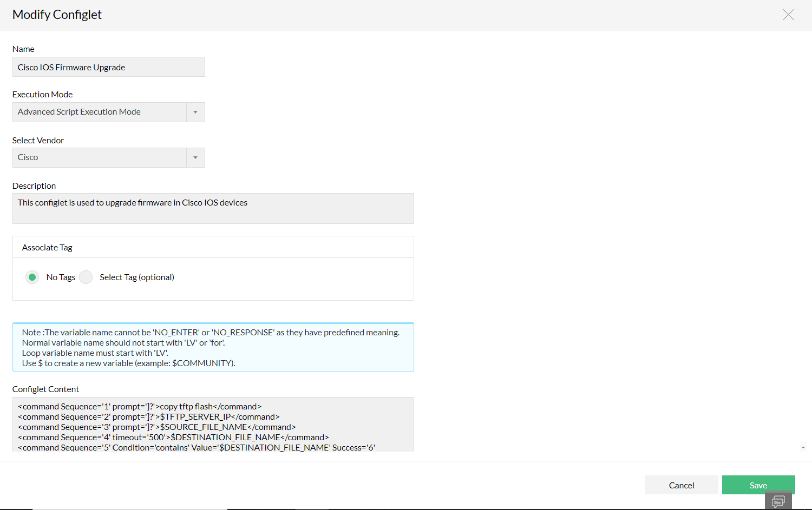
Task: Close the Modify Configlet dialog
Action: pos(788,15)
